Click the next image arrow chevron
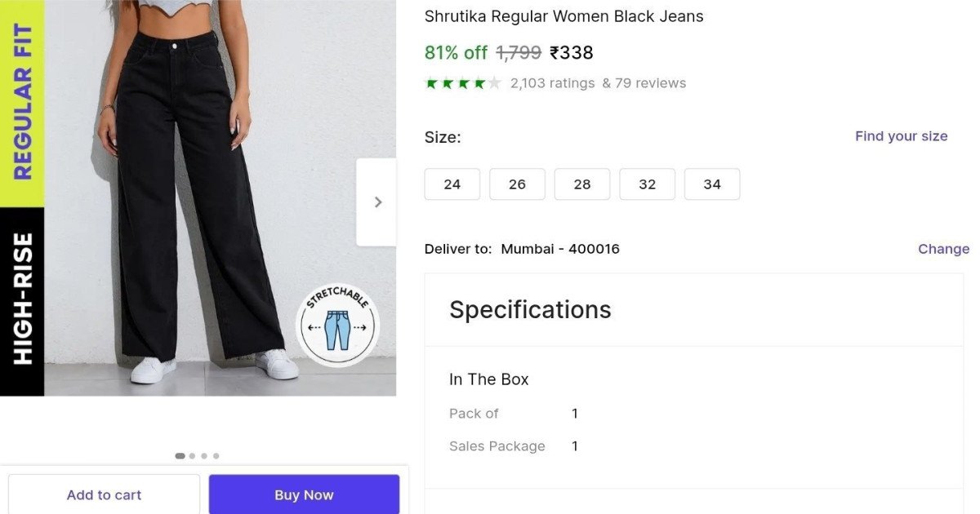 [377, 202]
